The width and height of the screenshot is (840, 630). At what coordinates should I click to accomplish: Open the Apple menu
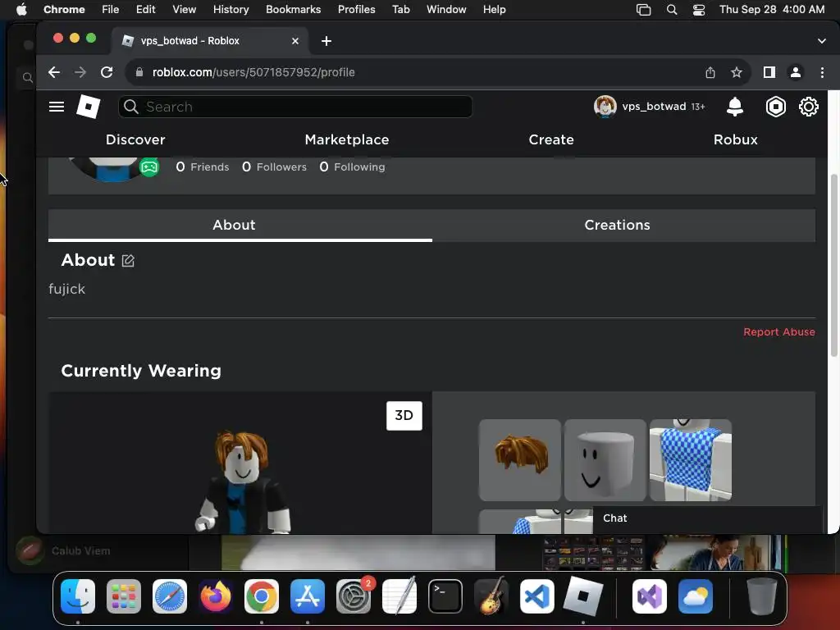coord(21,10)
